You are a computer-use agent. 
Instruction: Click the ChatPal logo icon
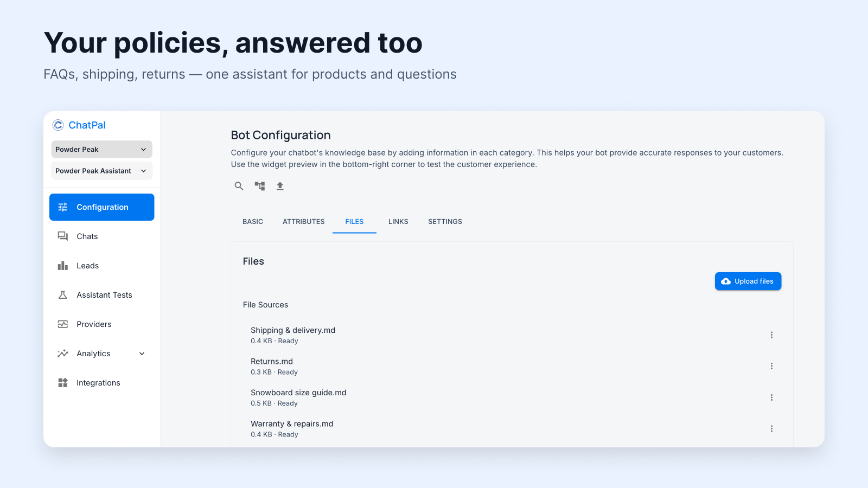coord(58,125)
